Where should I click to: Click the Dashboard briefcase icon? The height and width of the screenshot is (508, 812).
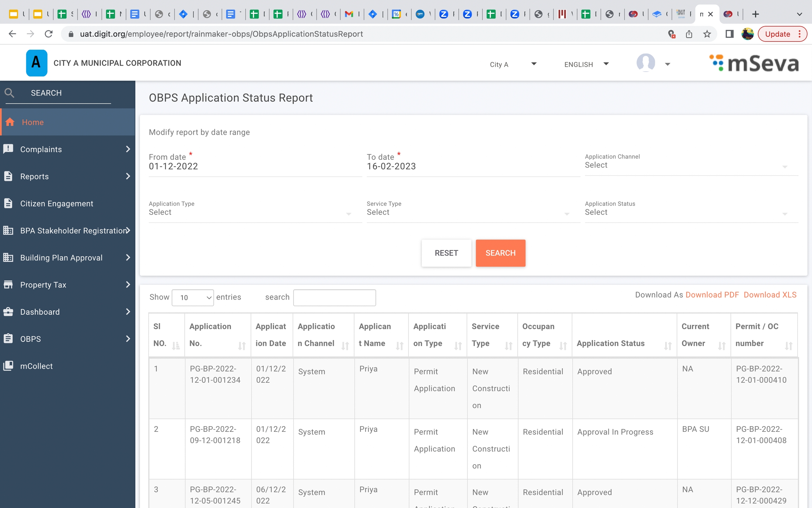[8, 312]
